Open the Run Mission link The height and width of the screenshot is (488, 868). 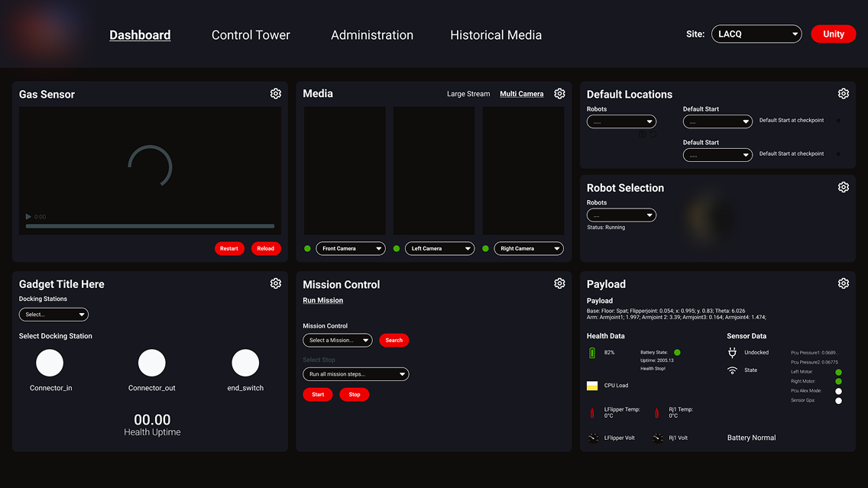[x=322, y=300]
